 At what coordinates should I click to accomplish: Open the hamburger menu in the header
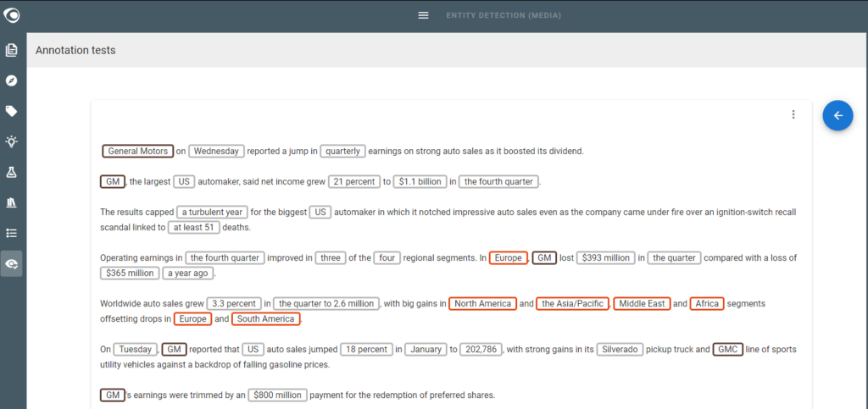coord(424,15)
